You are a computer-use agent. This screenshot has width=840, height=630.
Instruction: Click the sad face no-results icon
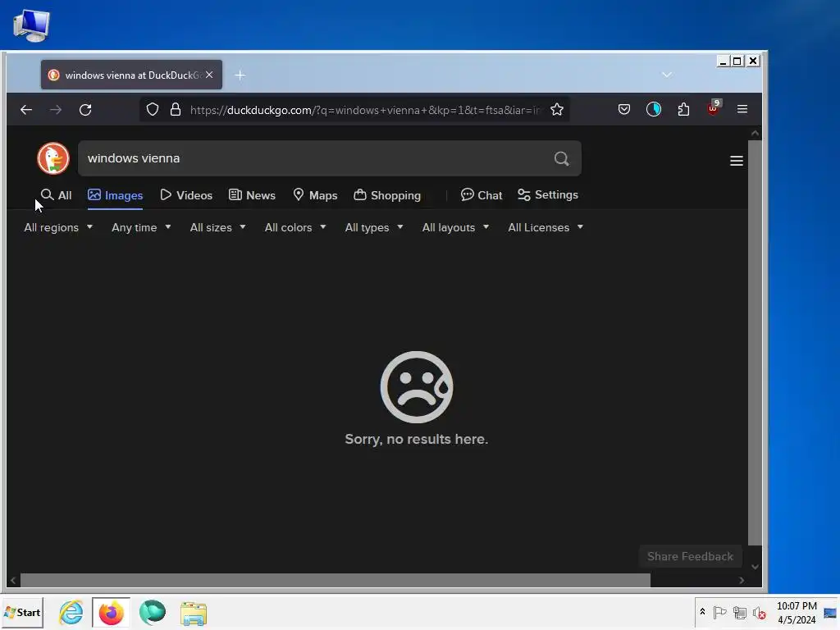[416, 387]
